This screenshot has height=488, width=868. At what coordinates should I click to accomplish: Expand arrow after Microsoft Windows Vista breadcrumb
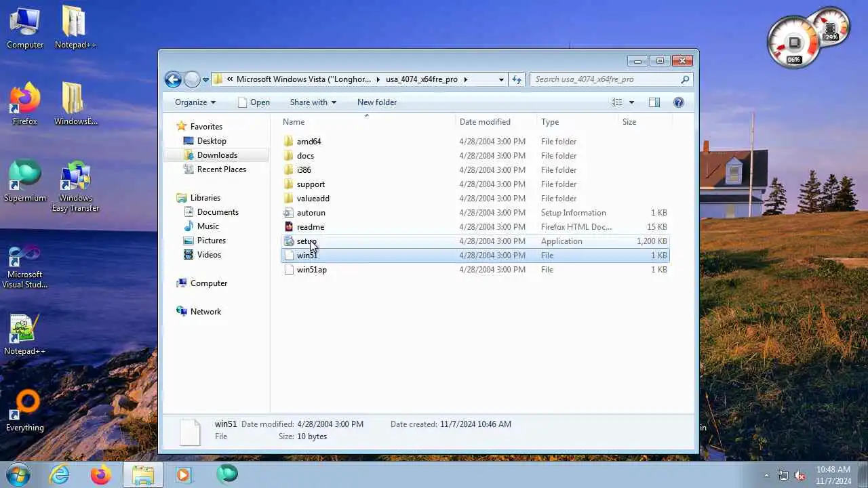(x=378, y=79)
